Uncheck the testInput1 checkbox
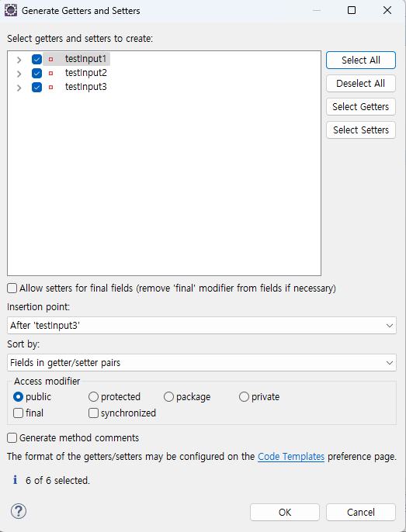 (x=36, y=60)
